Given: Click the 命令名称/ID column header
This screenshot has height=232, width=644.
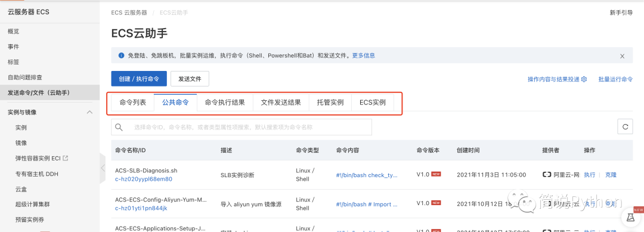Looking at the screenshot, I should (x=131, y=150).
